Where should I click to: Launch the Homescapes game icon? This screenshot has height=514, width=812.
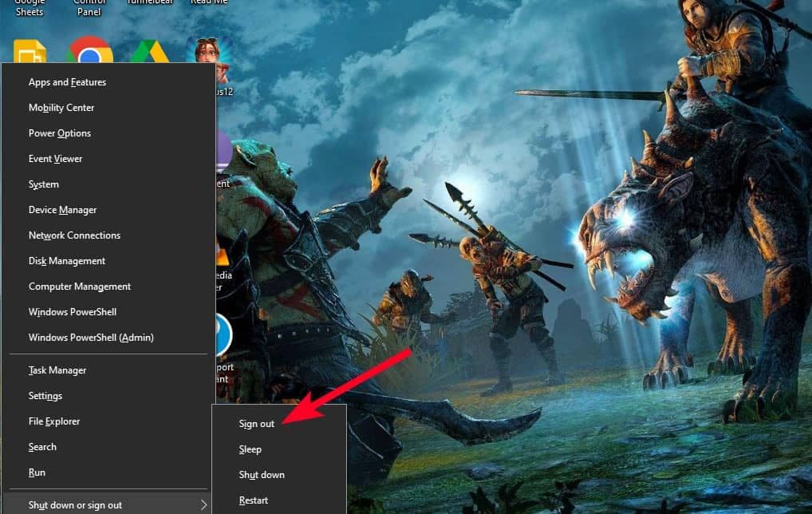point(209,49)
